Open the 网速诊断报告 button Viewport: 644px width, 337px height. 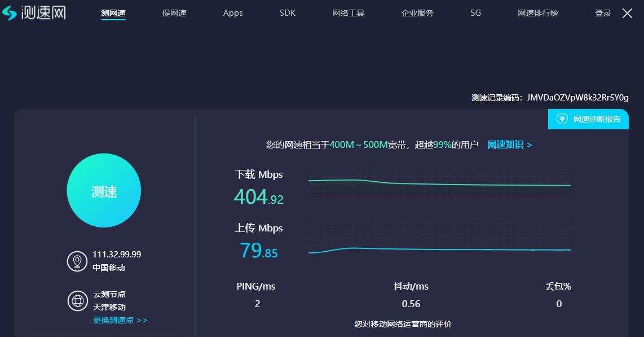click(588, 119)
